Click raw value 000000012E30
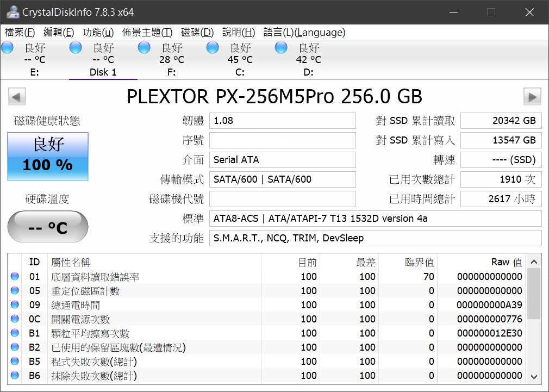Screen dimensions: 549x392 (489, 333)
